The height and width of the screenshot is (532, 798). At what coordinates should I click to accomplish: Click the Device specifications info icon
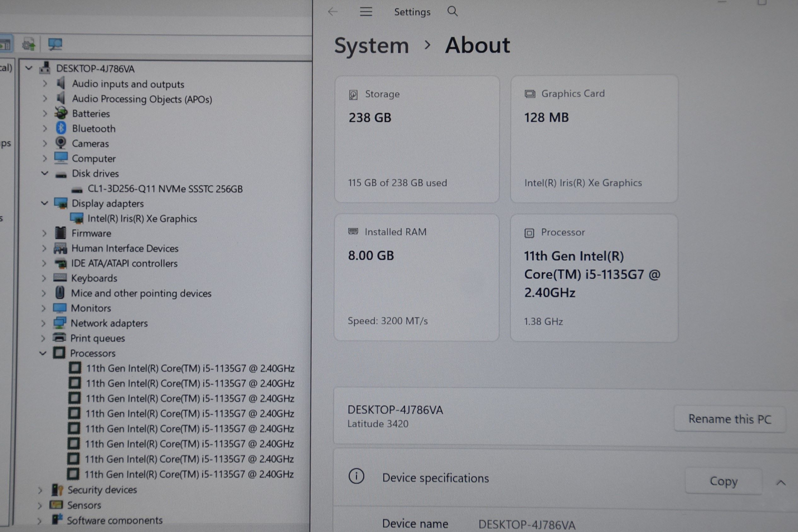(x=356, y=476)
